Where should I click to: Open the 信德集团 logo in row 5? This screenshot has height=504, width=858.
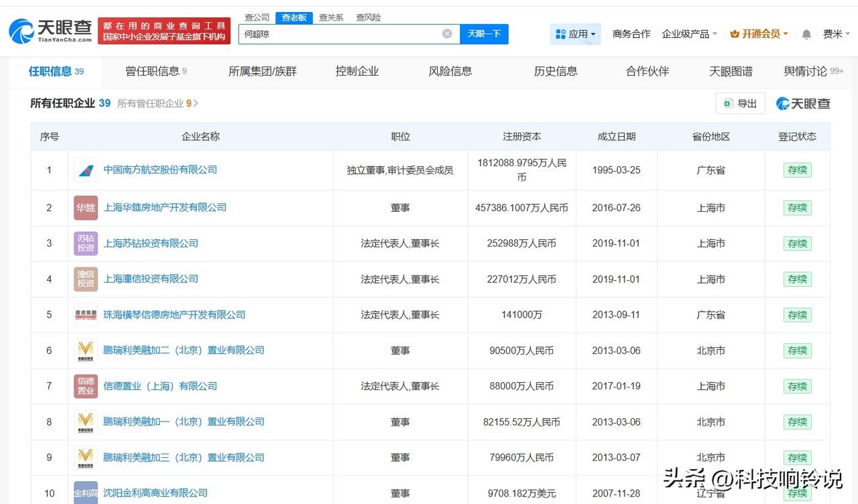(86, 315)
